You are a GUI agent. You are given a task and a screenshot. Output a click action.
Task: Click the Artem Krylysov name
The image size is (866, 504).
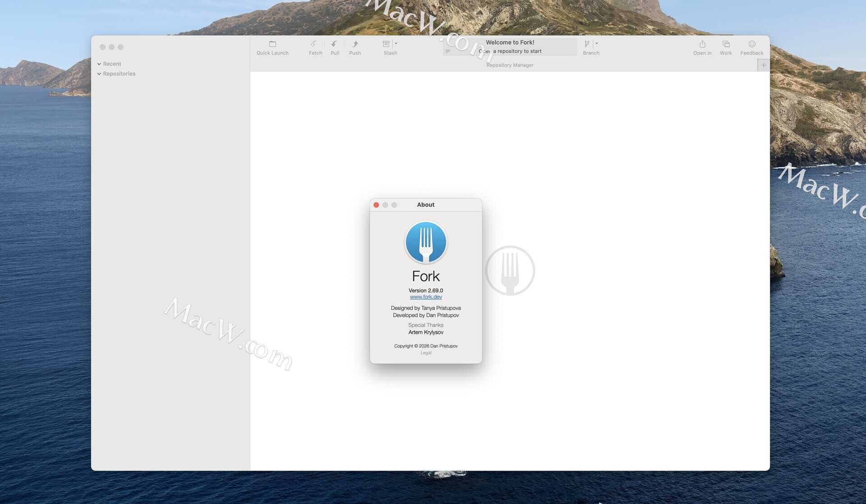click(426, 333)
